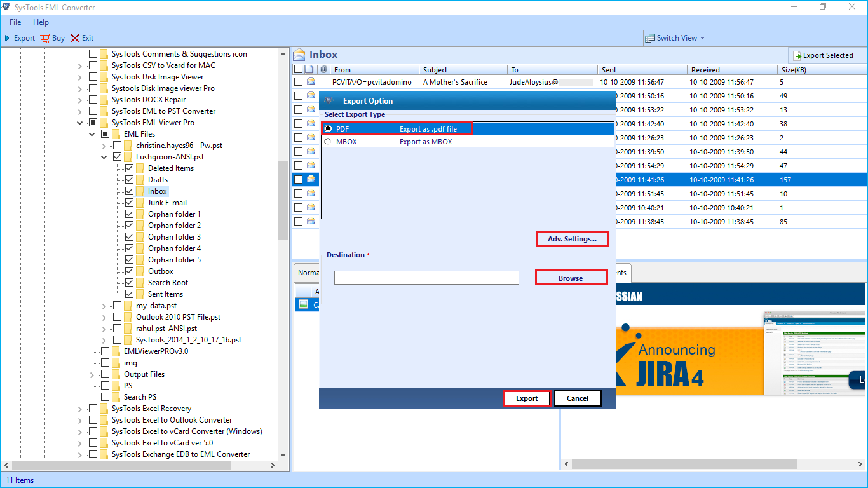Expand Outlook 2010 PST File.pst node

(x=104, y=317)
